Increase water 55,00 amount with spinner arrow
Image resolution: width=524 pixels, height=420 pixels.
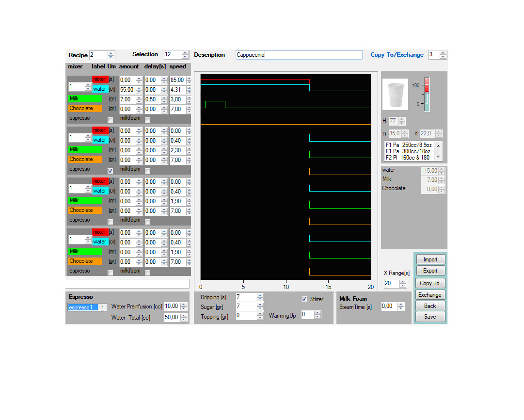point(139,88)
